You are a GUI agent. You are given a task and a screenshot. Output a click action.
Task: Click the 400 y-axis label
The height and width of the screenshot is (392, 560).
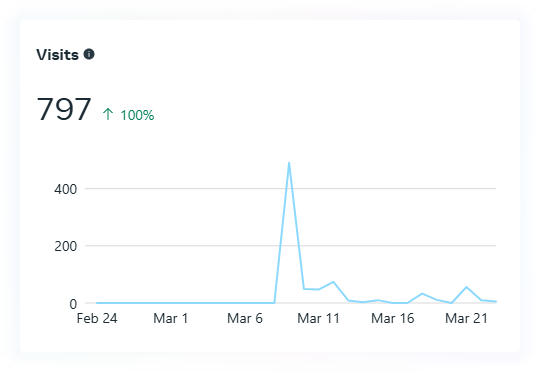point(66,189)
